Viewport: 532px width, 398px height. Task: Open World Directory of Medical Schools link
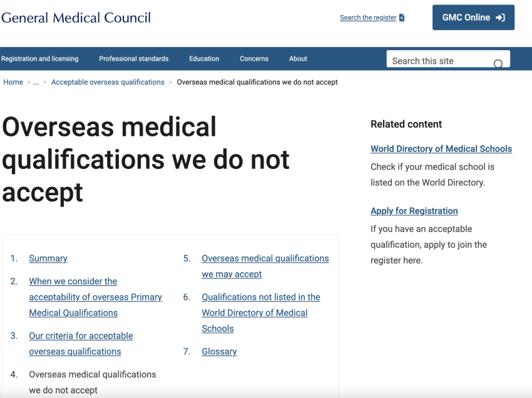tap(441, 148)
